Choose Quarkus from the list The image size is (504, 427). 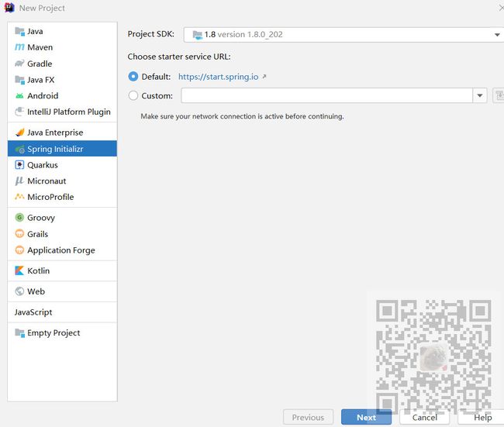[62, 165]
